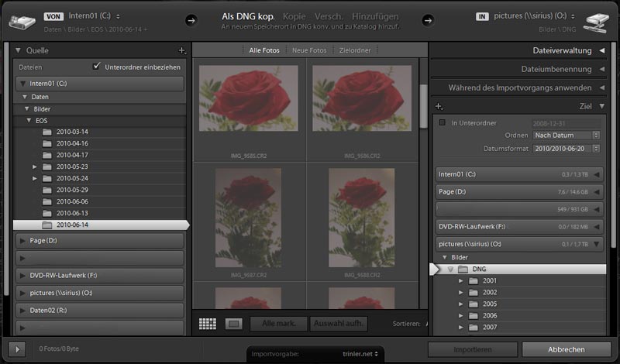Click the source drive icon at top left
The width and height of the screenshot is (620, 364).
[x=22, y=22]
